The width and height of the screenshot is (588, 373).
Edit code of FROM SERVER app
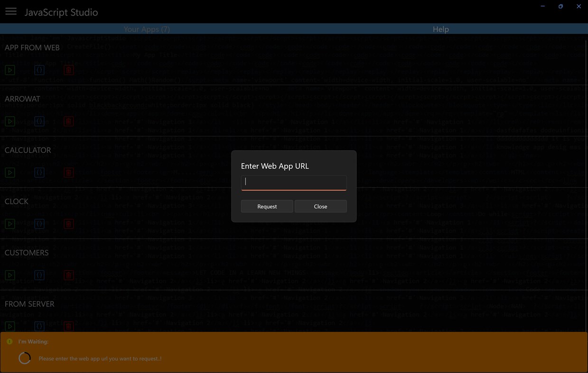[39, 326]
